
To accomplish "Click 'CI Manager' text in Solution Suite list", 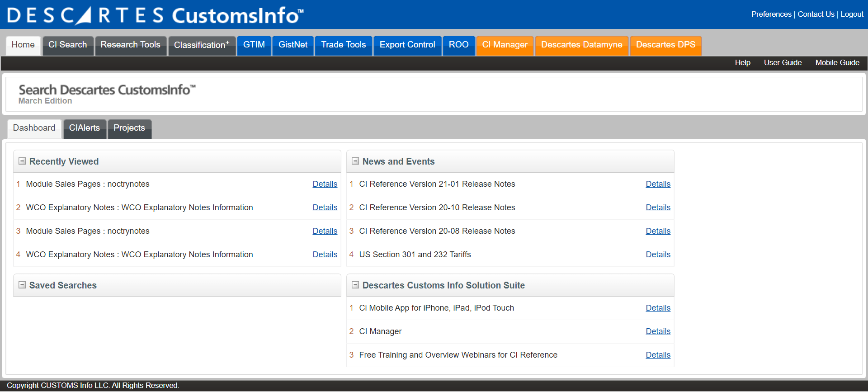I will click(380, 331).
